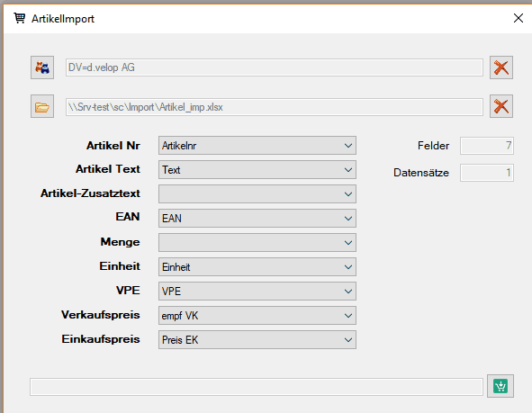Close the ArtikelImport window
The image size is (532, 413).
point(518,18)
